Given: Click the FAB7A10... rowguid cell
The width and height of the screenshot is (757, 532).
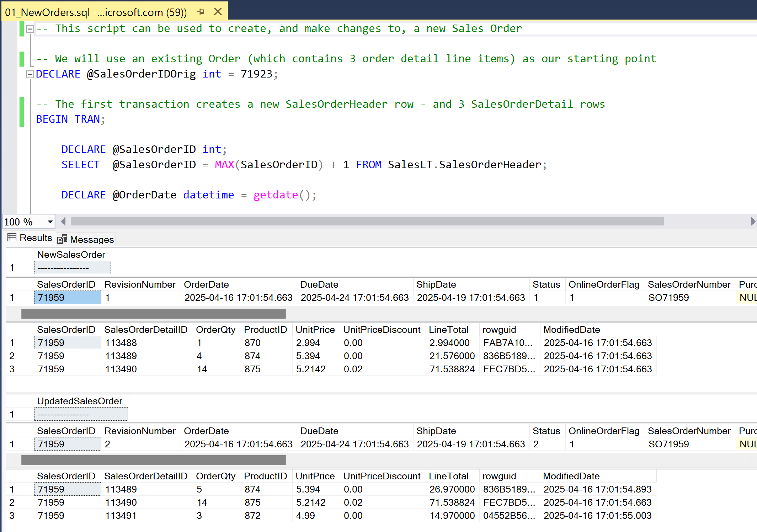Looking at the screenshot, I should point(509,343).
